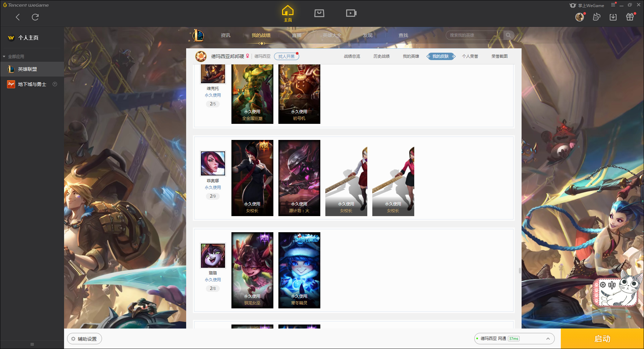Open the store icon in top bar

tap(319, 13)
